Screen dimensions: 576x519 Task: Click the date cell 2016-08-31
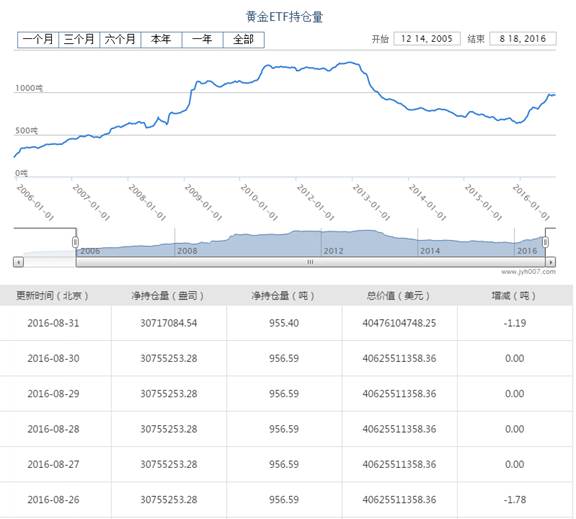(53, 323)
